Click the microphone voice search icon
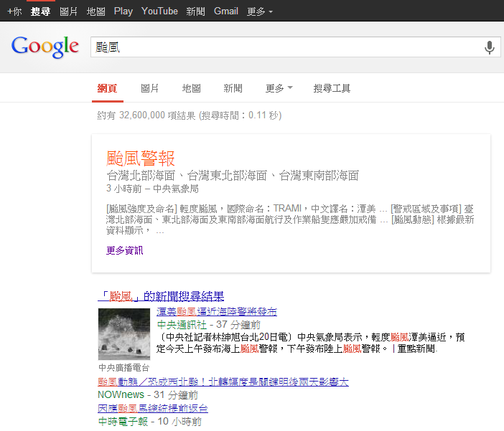The height and width of the screenshot is (431, 504). click(x=489, y=47)
